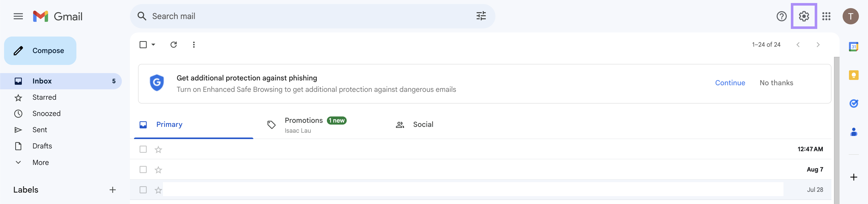The image size is (868, 204).
Task: Open the Inbox folder
Action: 61,81
